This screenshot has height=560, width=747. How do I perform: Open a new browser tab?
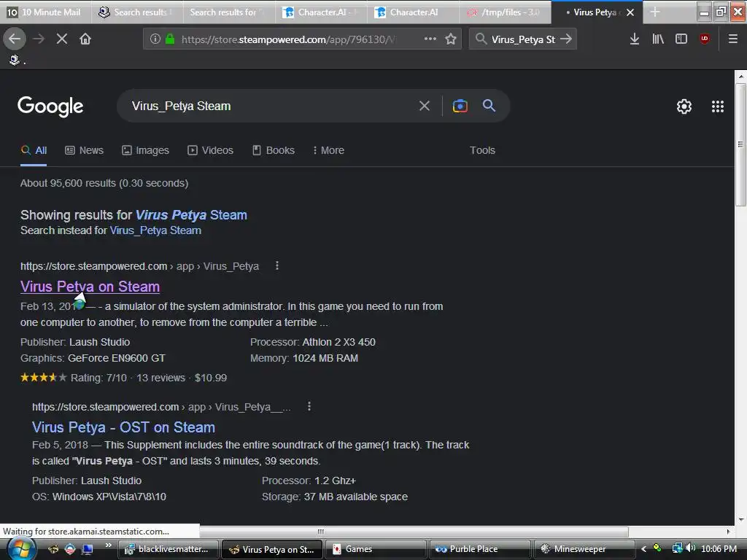point(655,12)
